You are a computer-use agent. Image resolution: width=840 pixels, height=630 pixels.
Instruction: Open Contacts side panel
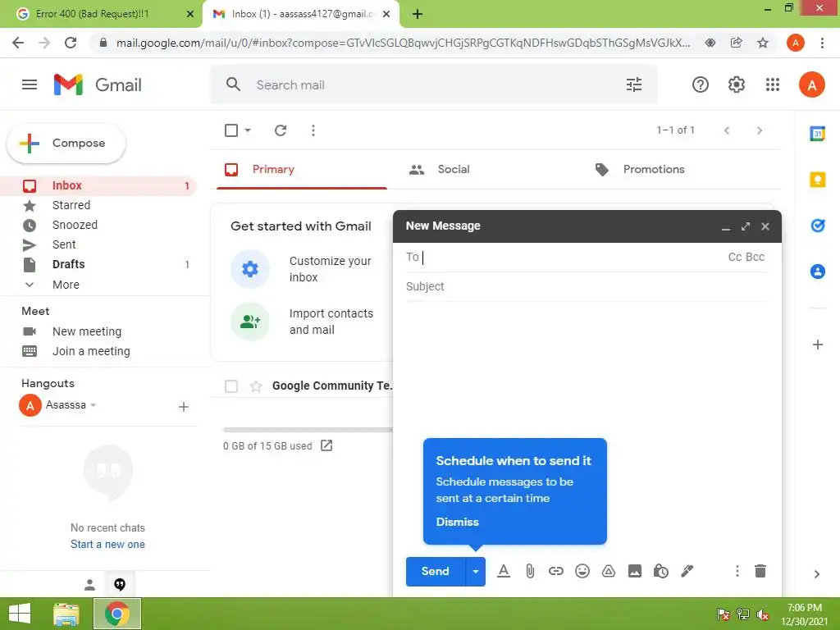coord(818,272)
